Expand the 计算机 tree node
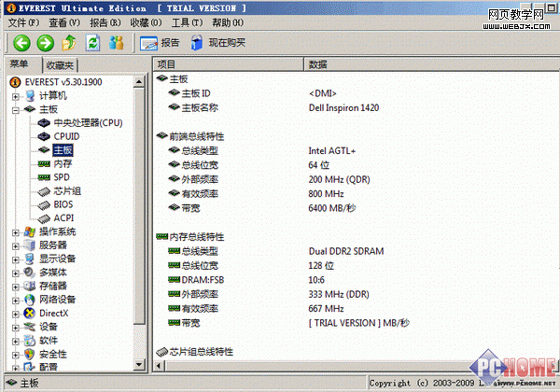 16,95
